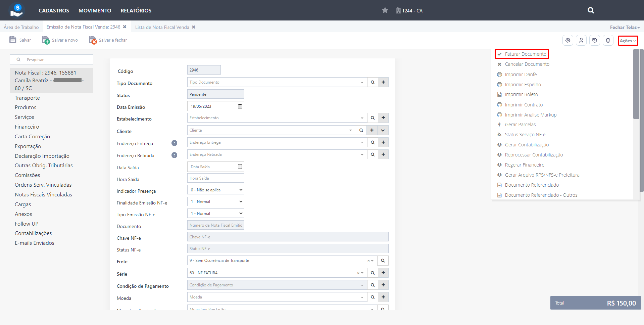Click the Salvar e fechar icon
The width and height of the screenshot is (644, 325).
tap(93, 40)
